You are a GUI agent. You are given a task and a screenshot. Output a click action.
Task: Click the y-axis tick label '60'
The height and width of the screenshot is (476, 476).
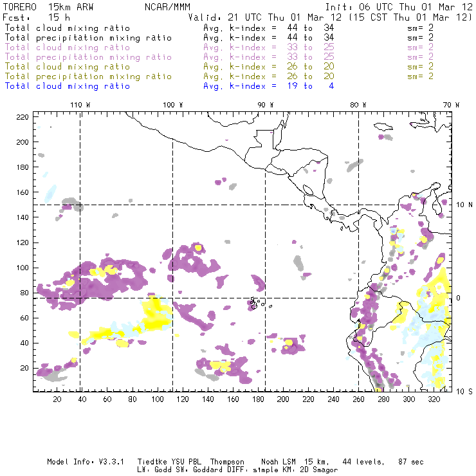click(24, 318)
